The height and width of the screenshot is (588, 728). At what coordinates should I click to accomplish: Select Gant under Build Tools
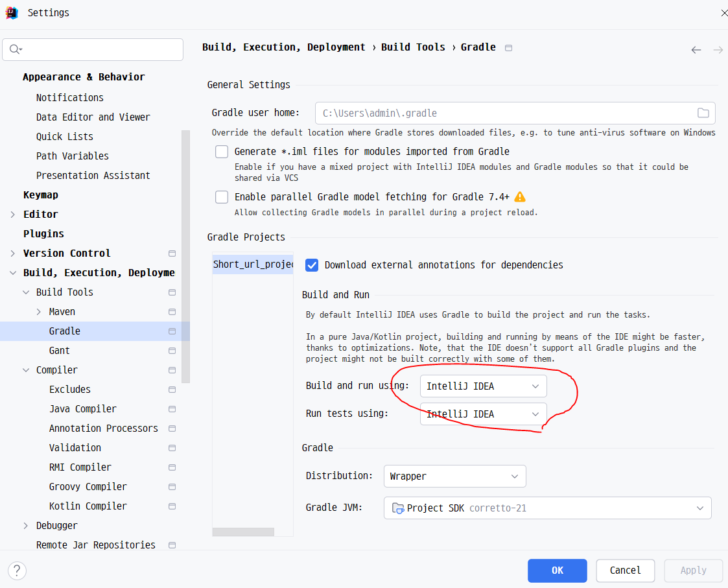click(x=60, y=351)
